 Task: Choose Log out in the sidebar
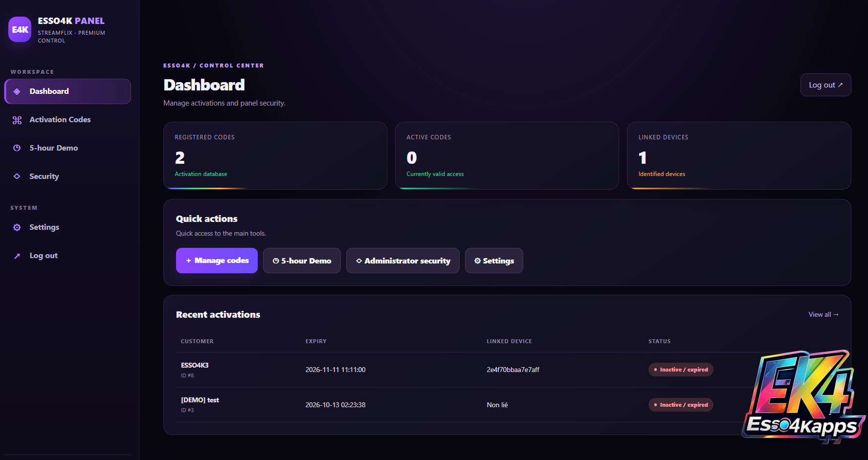(67, 256)
